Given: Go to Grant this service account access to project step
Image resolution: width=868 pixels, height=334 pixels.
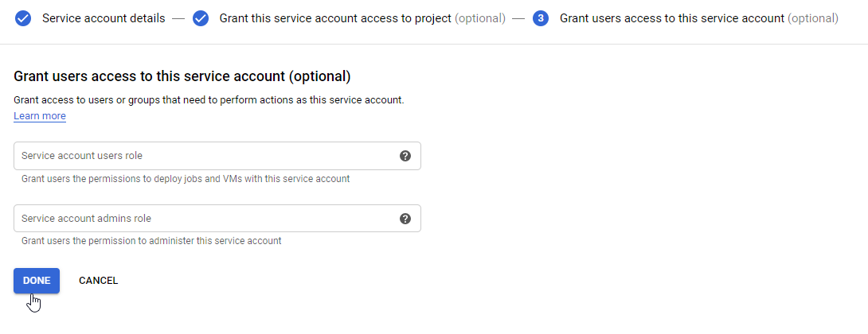Looking at the screenshot, I should pos(362,19).
